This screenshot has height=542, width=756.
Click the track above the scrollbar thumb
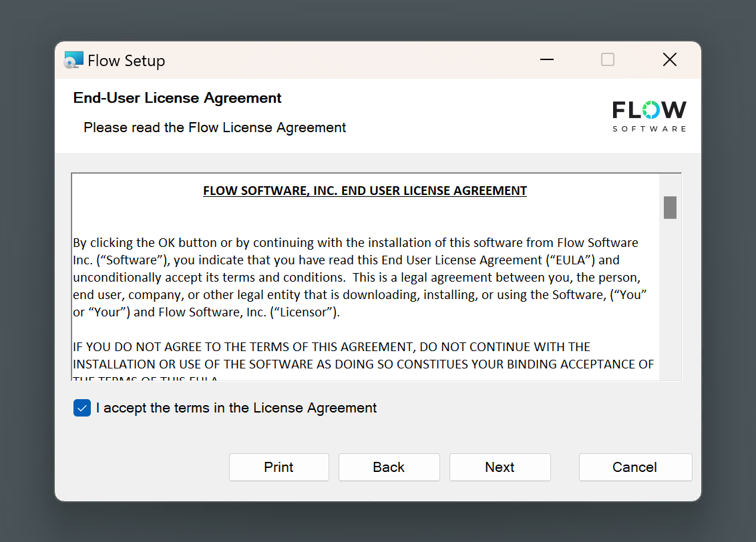tap(671, 185)
